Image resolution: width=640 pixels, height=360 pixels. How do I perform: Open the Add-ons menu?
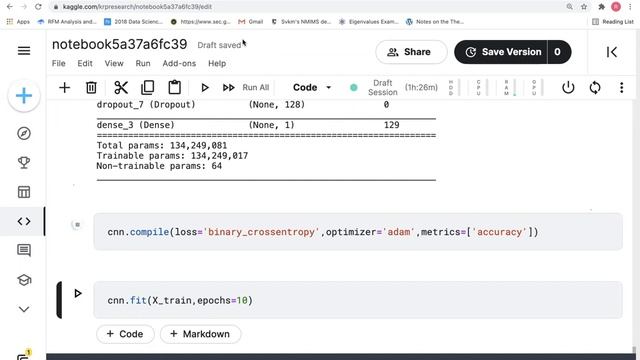point(179,63)
